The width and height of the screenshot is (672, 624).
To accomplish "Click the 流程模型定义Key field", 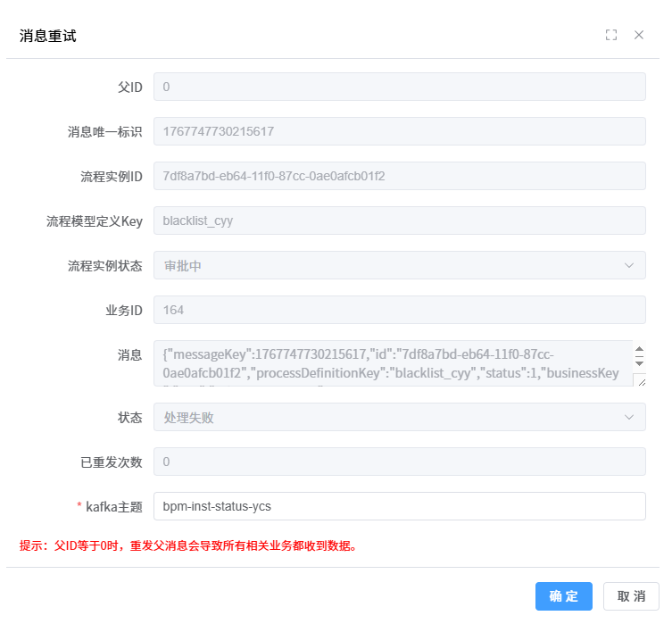I will pos(400,220).
